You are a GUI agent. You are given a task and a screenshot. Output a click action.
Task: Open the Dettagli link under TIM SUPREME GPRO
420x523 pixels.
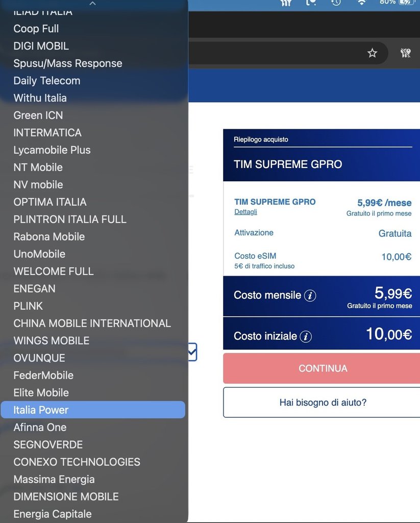(246, 212)
